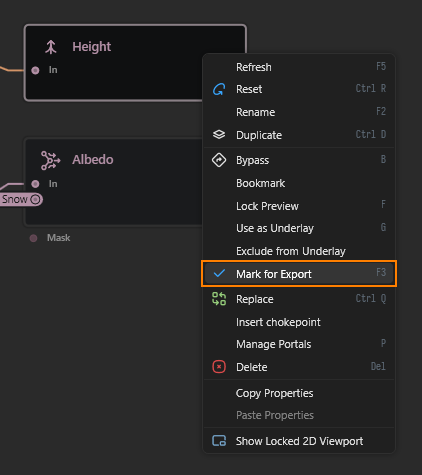Click the Albedo node branching icon
Viewport: 422px width, 475px height.
point(50,160)
